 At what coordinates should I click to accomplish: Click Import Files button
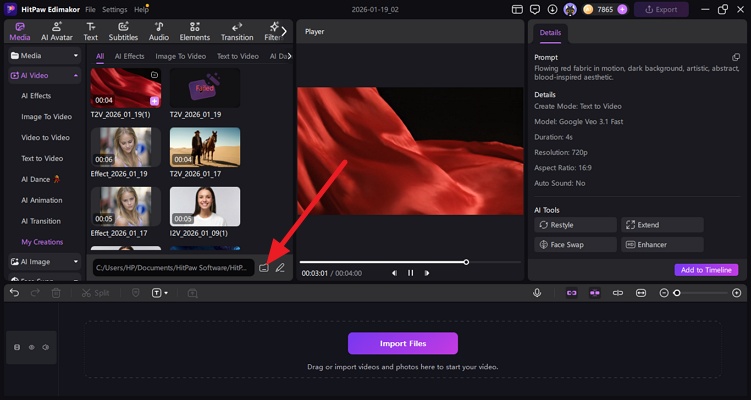click(x=402, y=343)
